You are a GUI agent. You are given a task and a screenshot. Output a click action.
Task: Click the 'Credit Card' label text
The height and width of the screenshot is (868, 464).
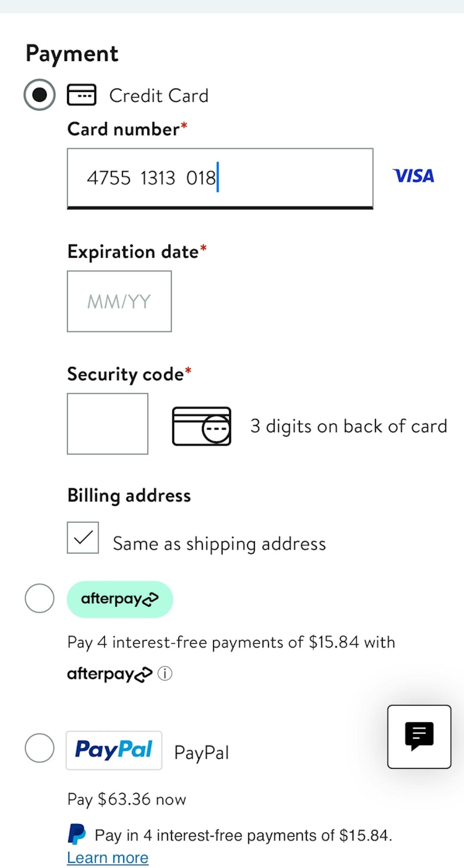coord(159,95)
